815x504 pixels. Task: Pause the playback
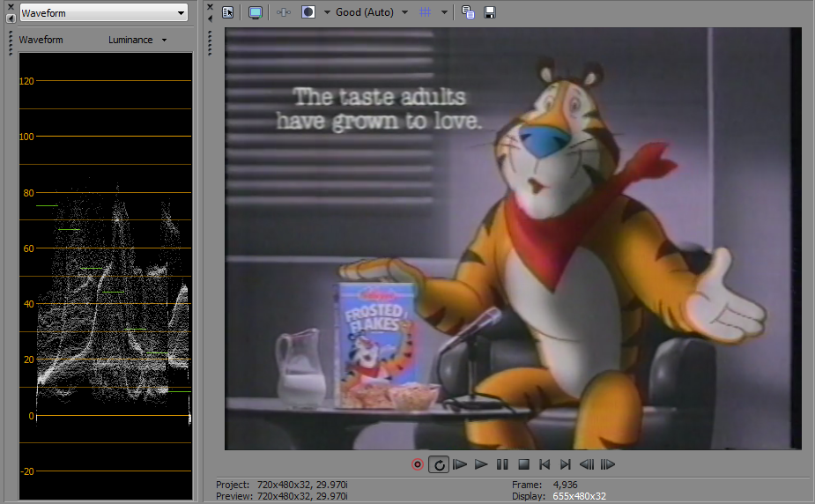click(x=502, y=464)
